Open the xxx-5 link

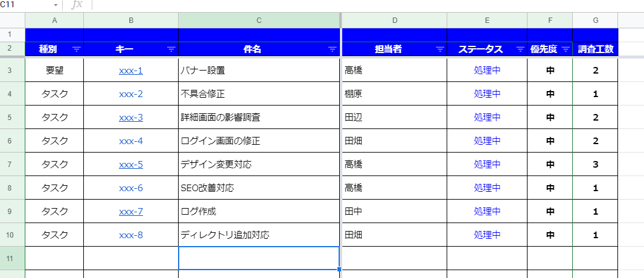(131, 165)
